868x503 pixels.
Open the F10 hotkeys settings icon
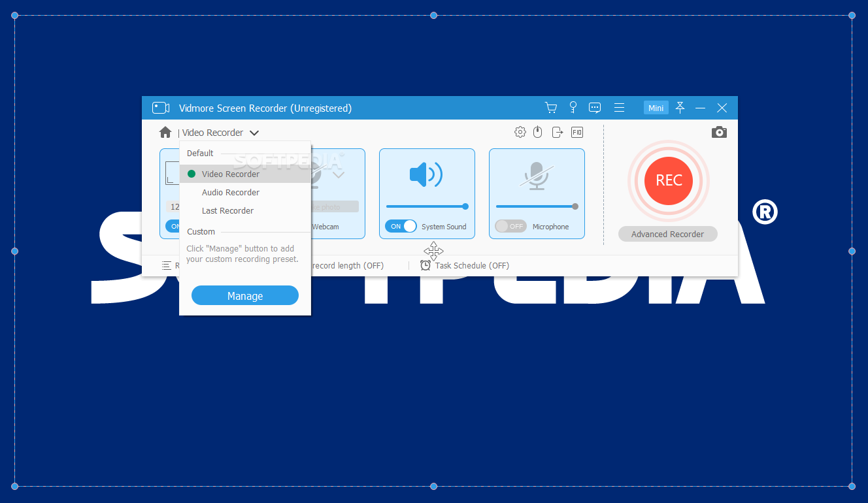pyautogui.click(x=577, y=132)
